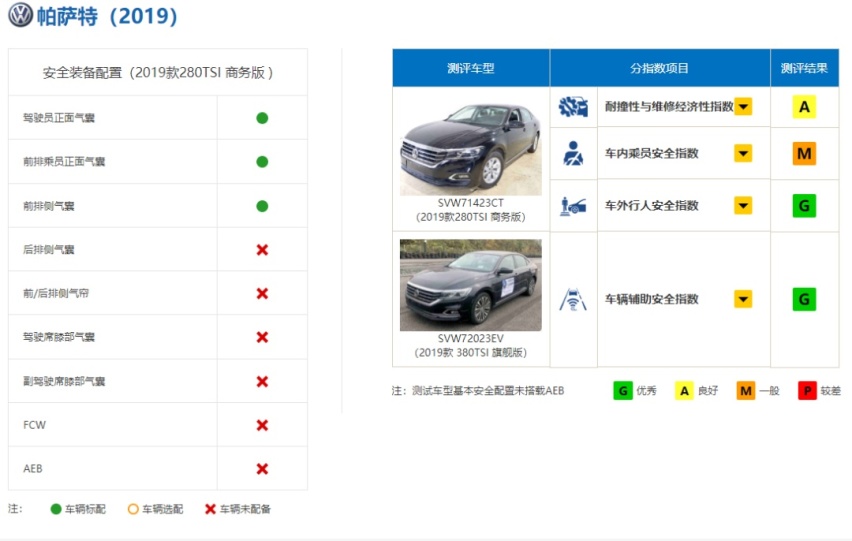Image resolution: width=852 pixels, height=541 pixels.
Task: Click red X for 前/后排侧气帘
Action: click(262, 293)
